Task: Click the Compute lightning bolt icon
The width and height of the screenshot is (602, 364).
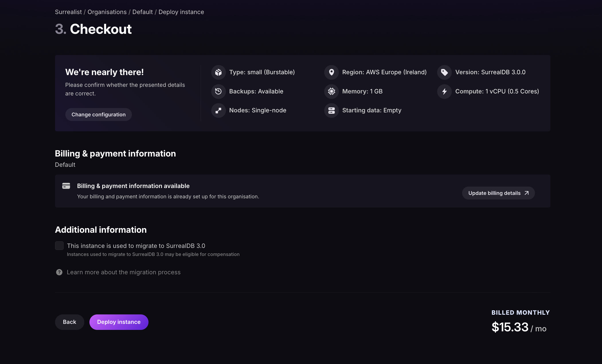Action: (x=444, y=91)
